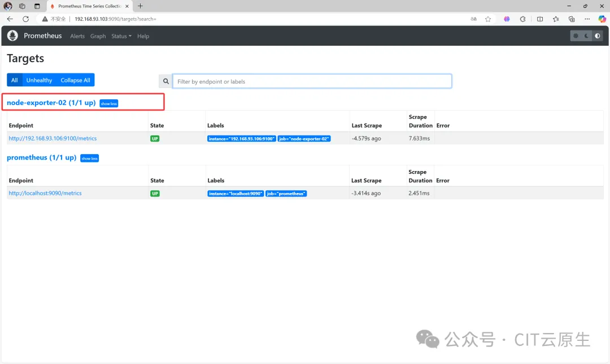610x364 pixels.
Task: Click the Prometheus flame logo icon
Action: pyautogui.click(x=12, y=36)
